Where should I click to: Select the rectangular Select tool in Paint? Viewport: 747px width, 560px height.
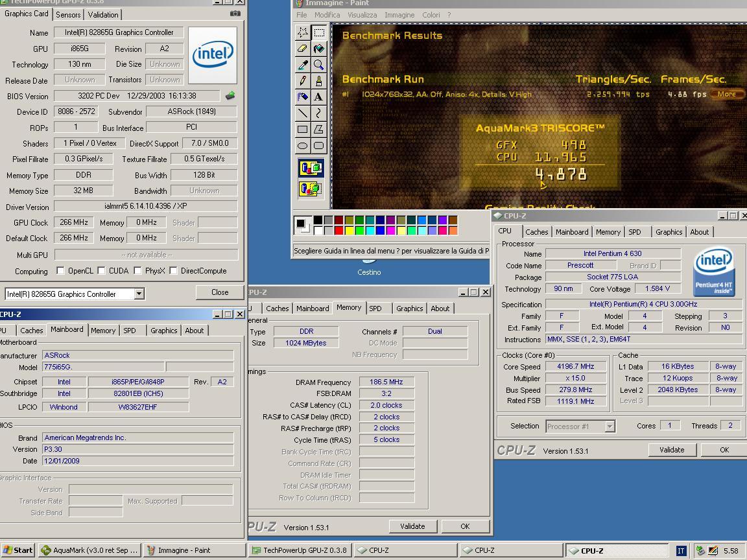pyautogui.click(x=319, y=32)
